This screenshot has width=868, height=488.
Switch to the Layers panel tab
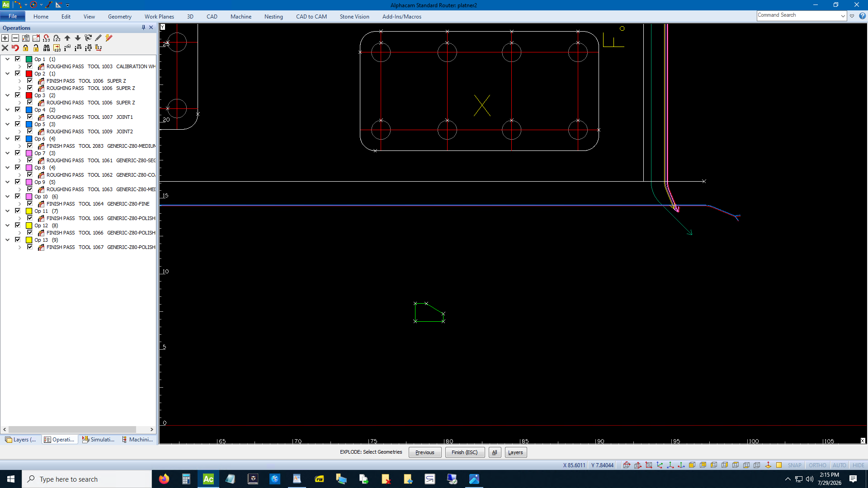click(x=21, y=440)
